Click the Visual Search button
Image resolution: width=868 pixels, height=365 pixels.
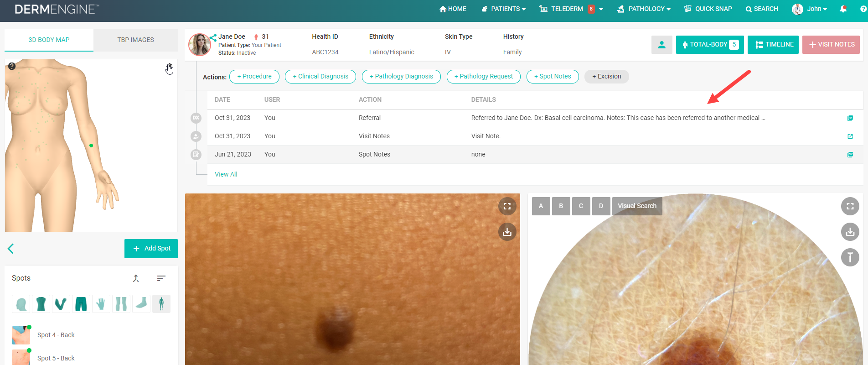[x=637, y=206]
